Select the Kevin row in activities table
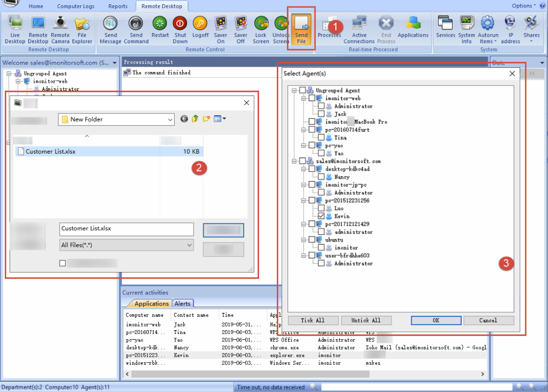548x392 pixels. pyautogui.click(x=305, y=355)
